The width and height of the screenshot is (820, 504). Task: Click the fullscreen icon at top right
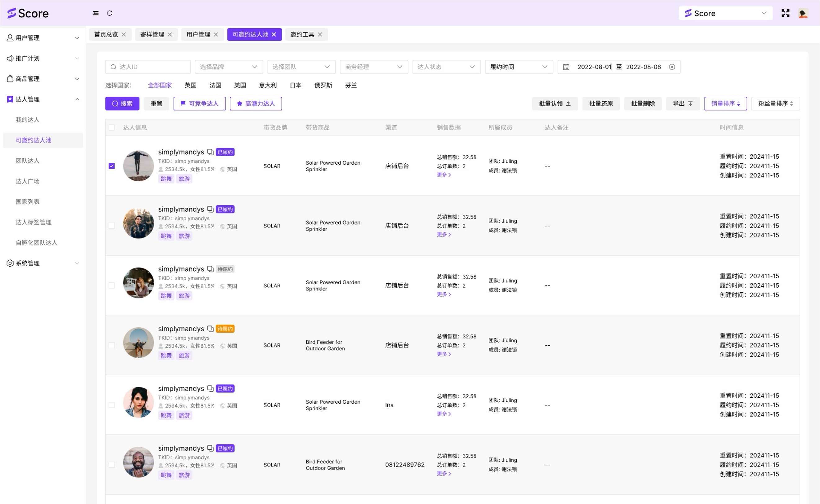pos(786,13)
